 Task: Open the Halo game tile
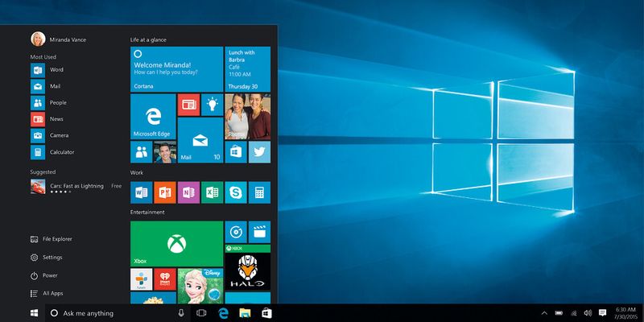248,267
